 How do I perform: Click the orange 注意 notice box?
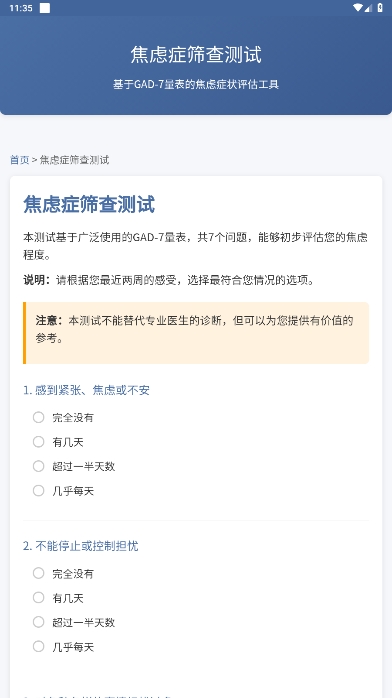(x=196, y=333)
